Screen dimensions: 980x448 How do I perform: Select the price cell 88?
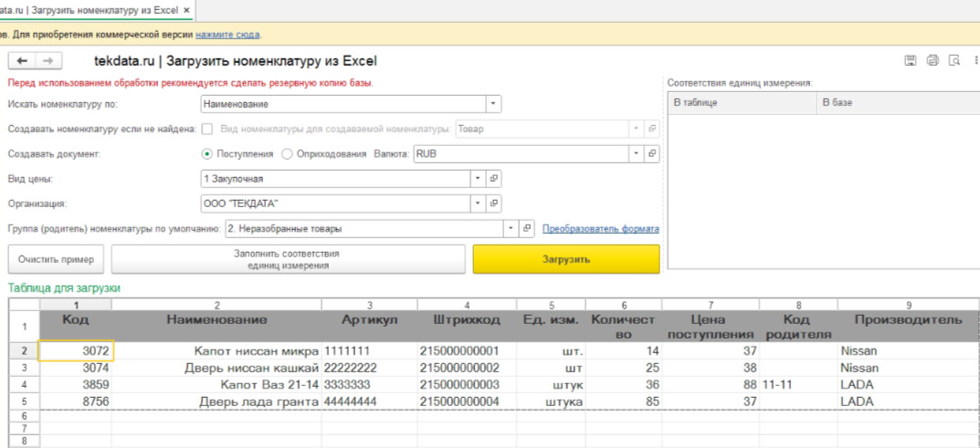point(711,385)
